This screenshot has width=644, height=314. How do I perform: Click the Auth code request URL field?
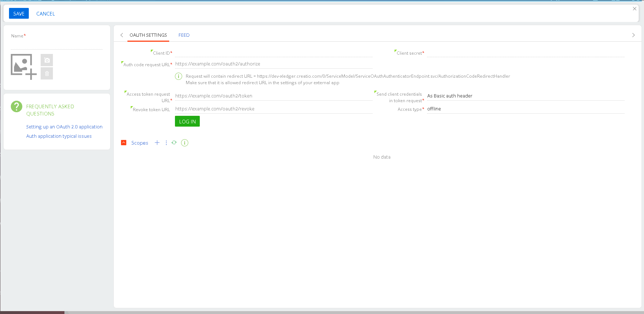[273, 64]
